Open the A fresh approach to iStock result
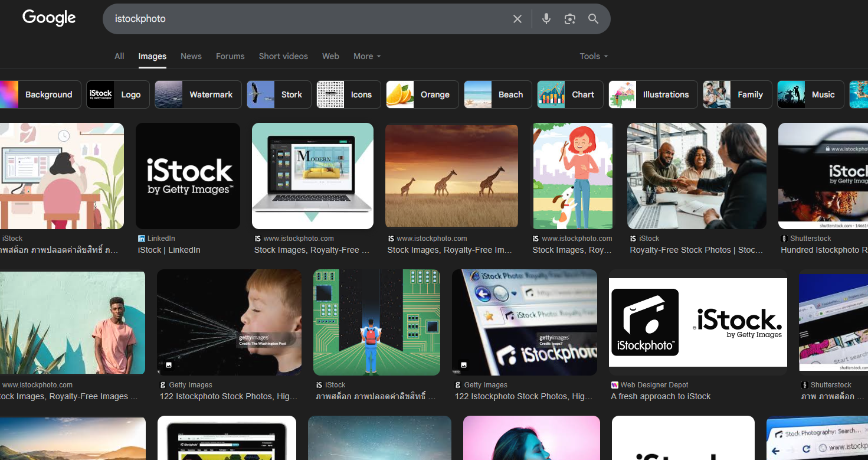This screenshot has height=460, width=868. (660, 396)
